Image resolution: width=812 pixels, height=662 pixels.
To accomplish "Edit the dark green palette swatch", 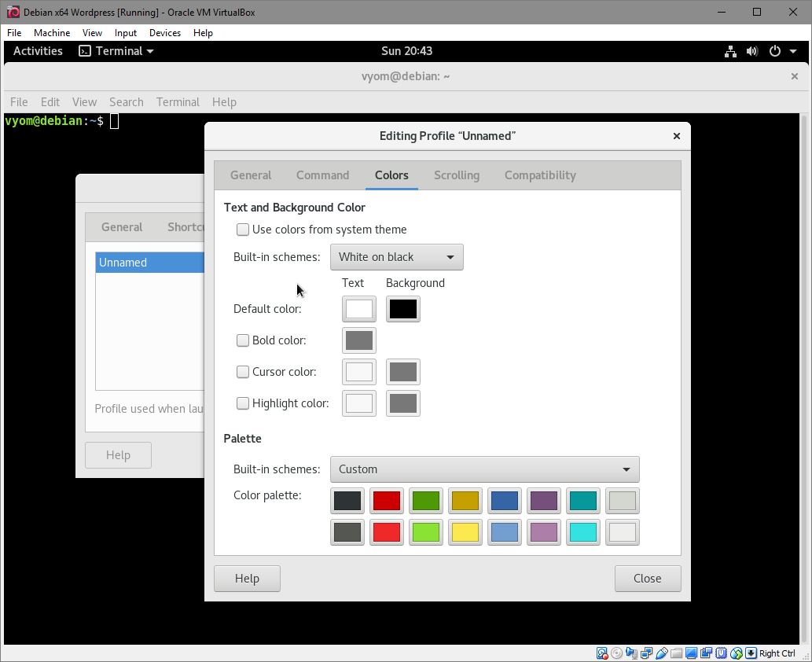I will tap(426, 501).
